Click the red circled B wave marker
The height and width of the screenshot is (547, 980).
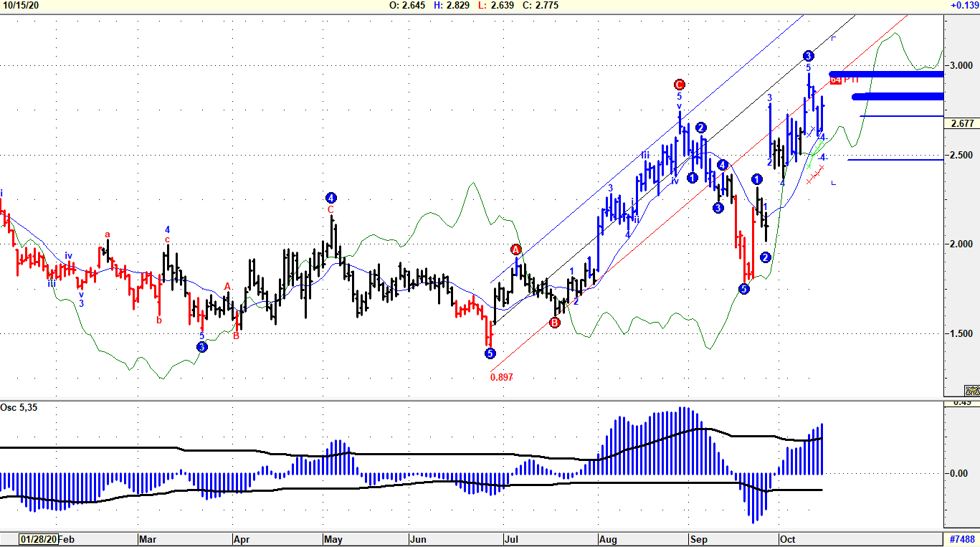[x=555, y=323]
